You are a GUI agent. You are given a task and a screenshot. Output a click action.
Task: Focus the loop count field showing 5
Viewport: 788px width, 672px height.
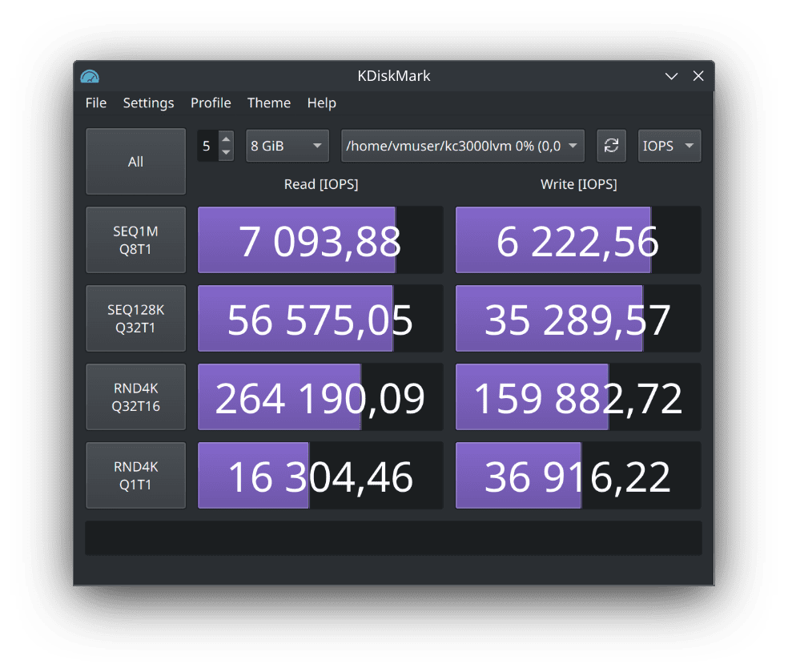point(207,146)
